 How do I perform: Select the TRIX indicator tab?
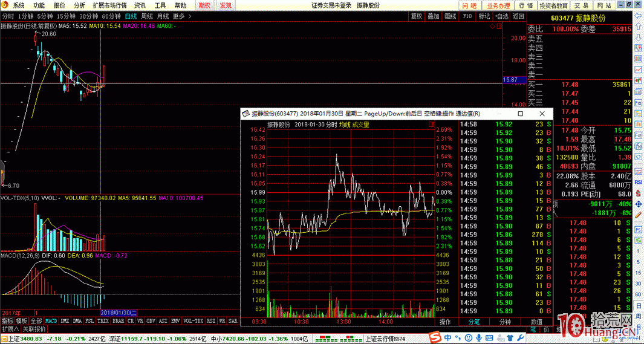(103, 321)
